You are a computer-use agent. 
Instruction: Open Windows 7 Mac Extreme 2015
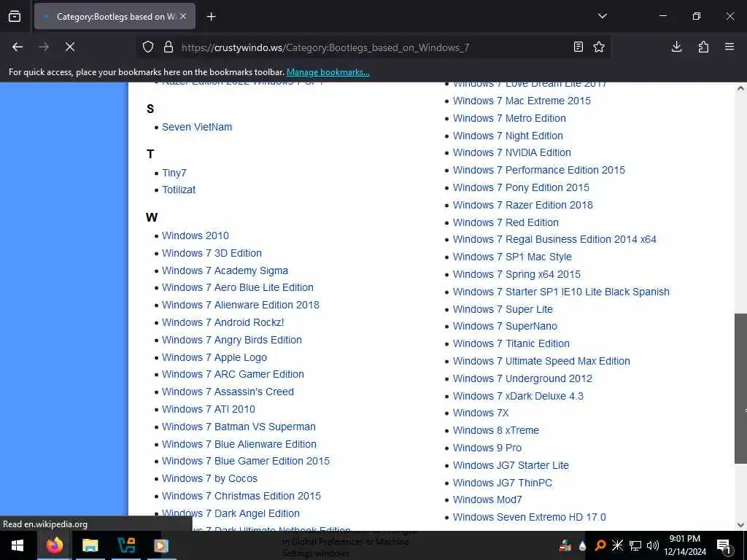pos(522,101)
